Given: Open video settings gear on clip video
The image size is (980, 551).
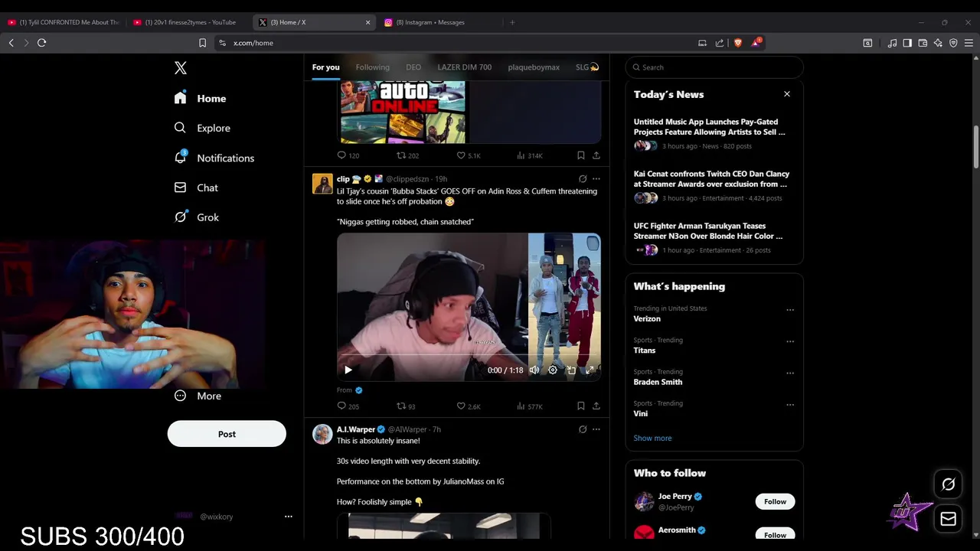Looking at the screenshot, I should 553,370.
